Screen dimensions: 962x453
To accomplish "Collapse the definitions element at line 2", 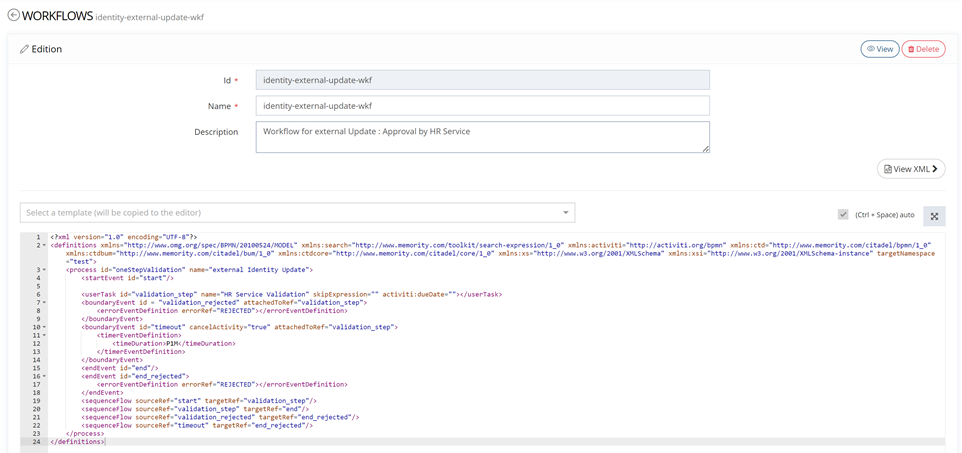I will [44, 245].
